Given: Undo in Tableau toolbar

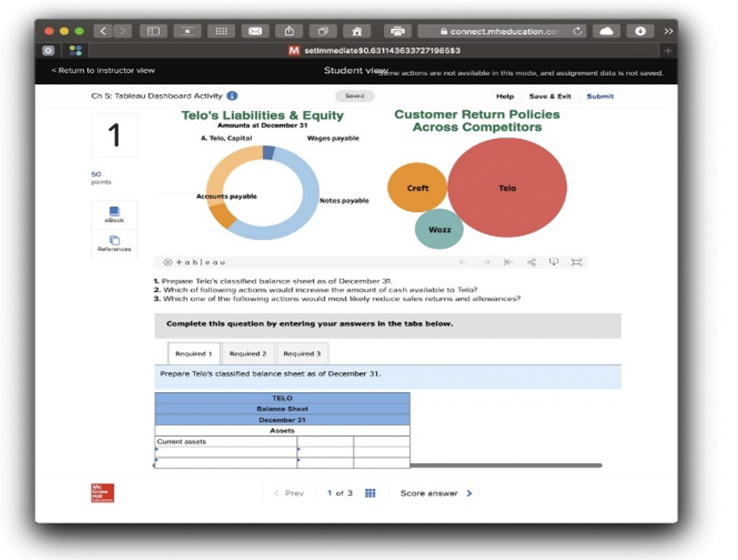Looking at the screenshot, I should tap(463, 262).
